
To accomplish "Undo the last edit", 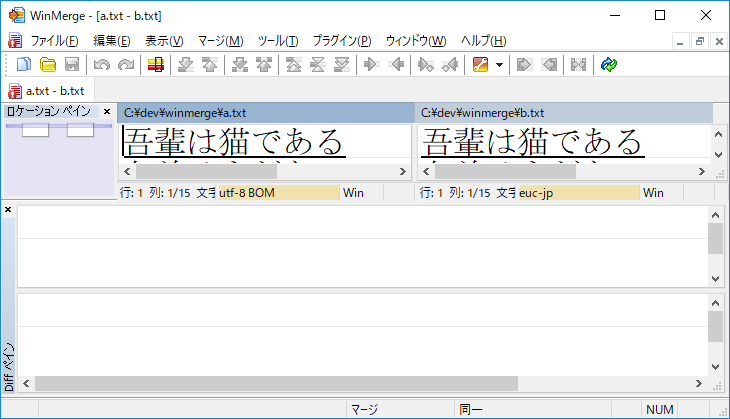I will coord(101,64).
